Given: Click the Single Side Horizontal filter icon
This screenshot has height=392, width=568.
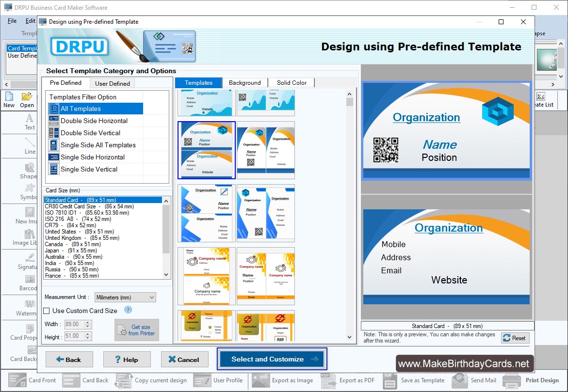Looking at the screenshot, I should point(54,157).
